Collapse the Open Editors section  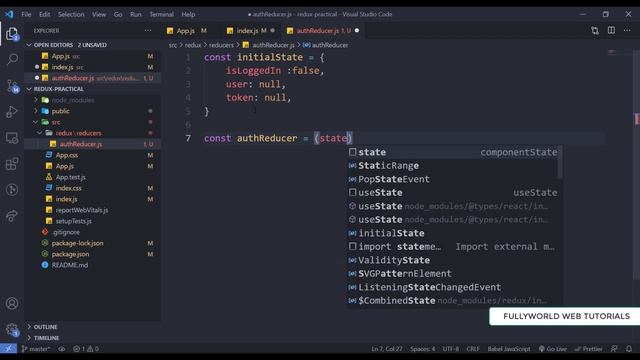tap(93, 45)
